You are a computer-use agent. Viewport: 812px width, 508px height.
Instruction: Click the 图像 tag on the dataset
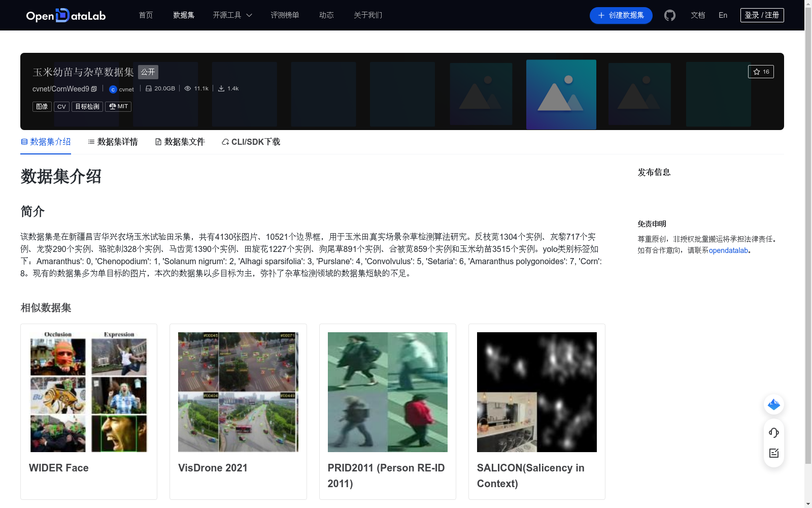(42, 107)
